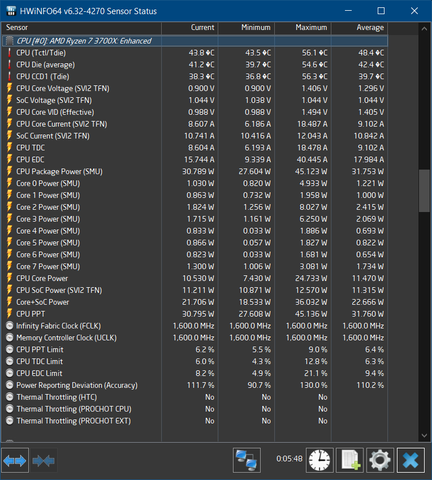This screenshot has width=432, height=480.
Task: Select the Core 3 Power (SMU) row
Action: coord(195,219)
